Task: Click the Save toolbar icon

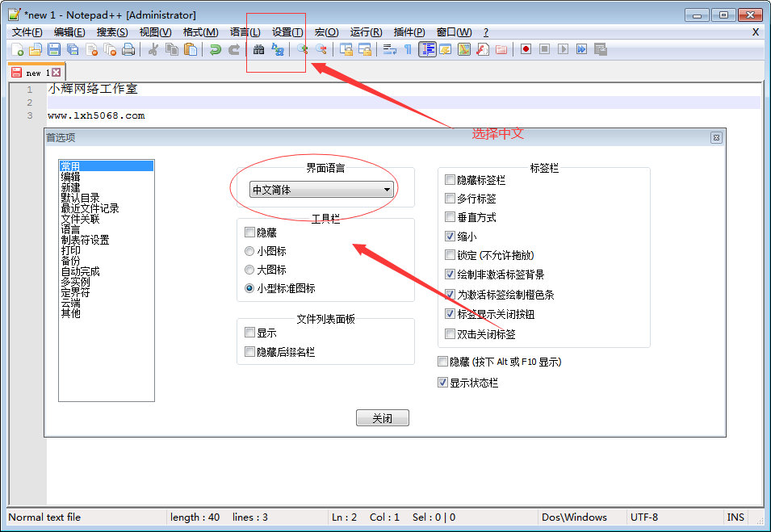Action: coord(54,49)
